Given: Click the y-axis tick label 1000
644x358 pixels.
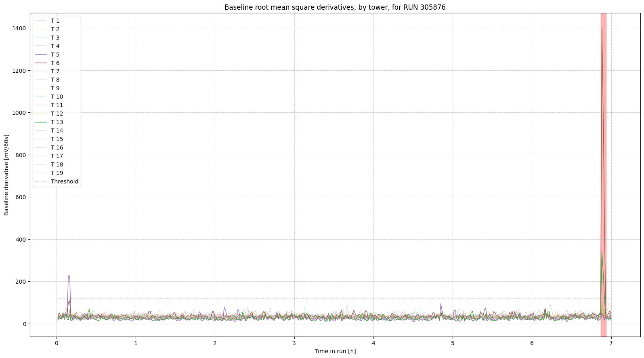Looking at the screenshot, I should coord(18,113).
